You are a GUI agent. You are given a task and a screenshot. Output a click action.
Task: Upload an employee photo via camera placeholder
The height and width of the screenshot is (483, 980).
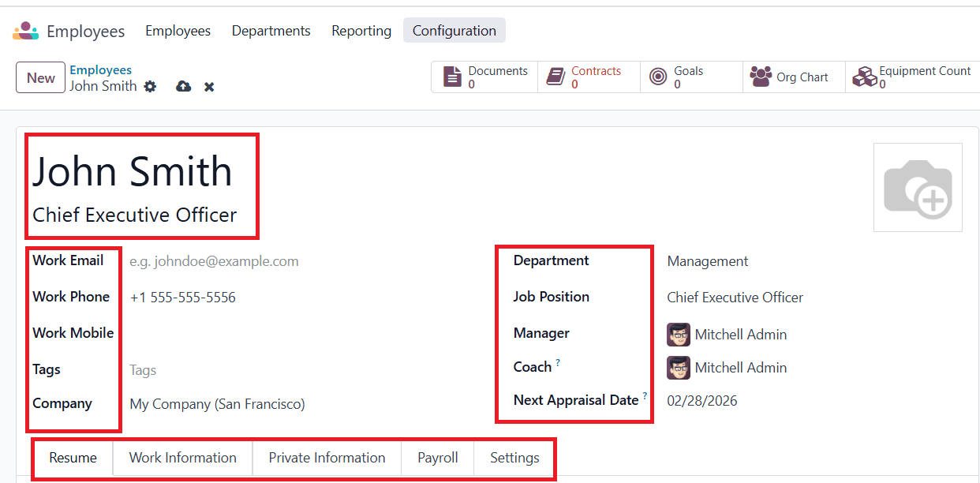coord(918,188)
